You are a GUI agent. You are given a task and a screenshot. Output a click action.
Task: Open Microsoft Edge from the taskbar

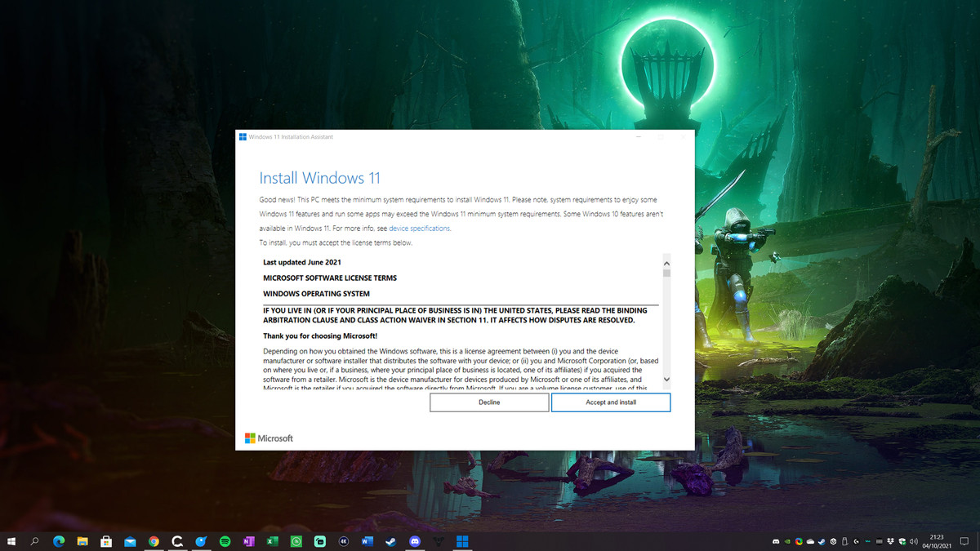pos(57,540)
